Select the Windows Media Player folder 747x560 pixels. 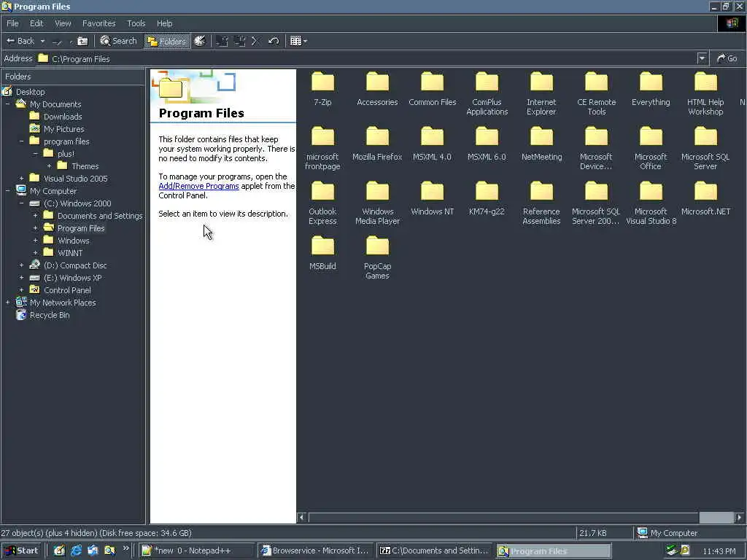(377, 203)
